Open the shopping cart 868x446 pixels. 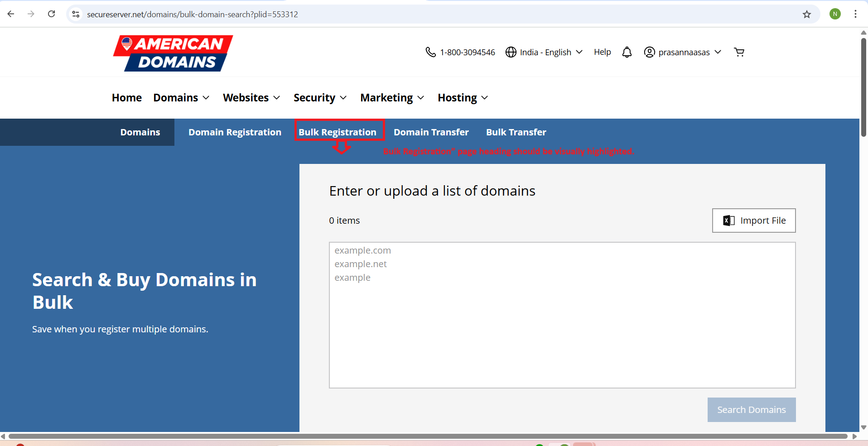tap(739, 52)
